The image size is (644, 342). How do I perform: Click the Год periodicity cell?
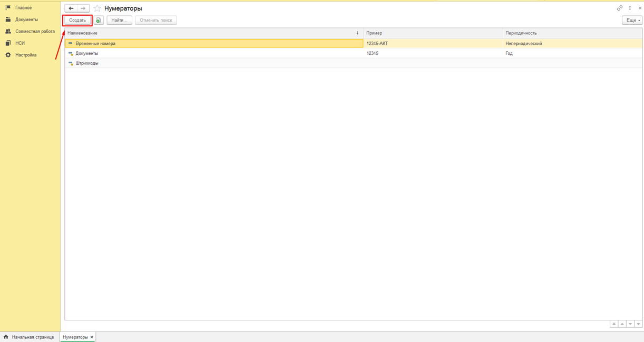coord(572,53)
